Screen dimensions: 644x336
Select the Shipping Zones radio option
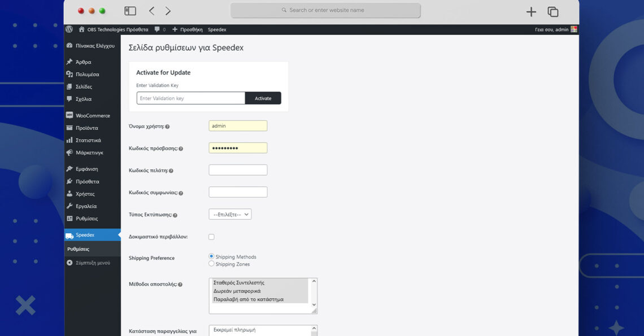211,263
